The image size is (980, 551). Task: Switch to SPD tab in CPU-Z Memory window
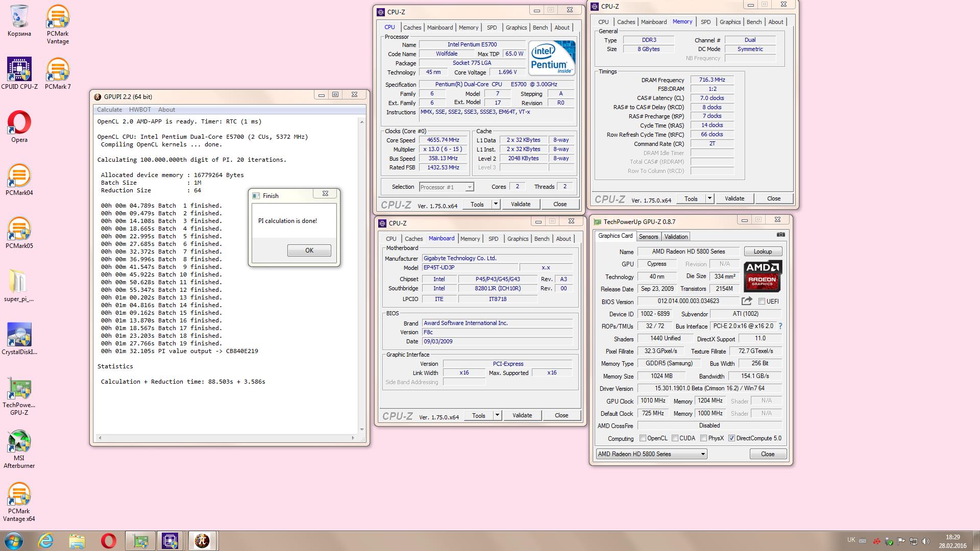(705, 22)
